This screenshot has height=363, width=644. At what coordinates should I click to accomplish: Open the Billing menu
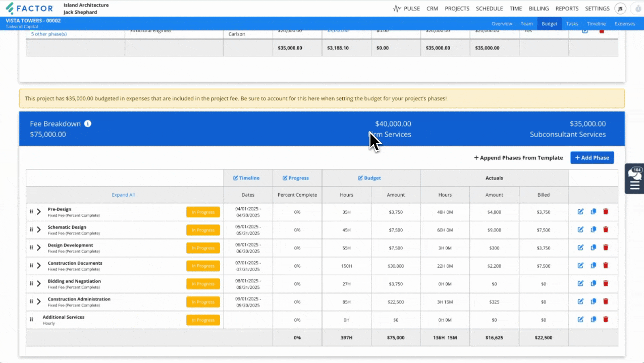point(539,9)
